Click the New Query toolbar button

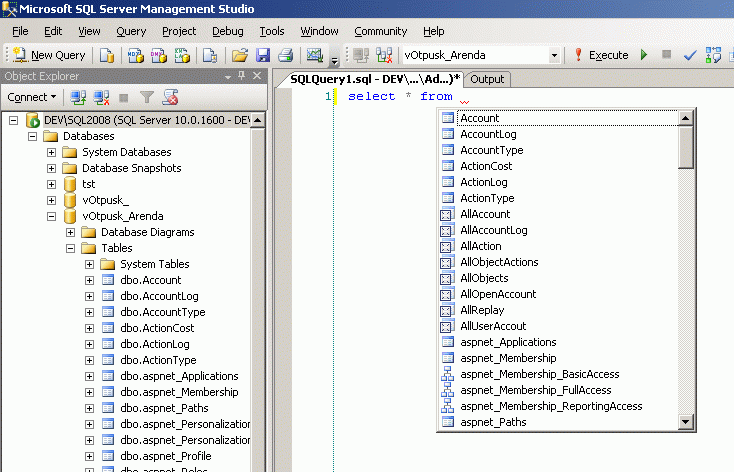coord(49,55)
